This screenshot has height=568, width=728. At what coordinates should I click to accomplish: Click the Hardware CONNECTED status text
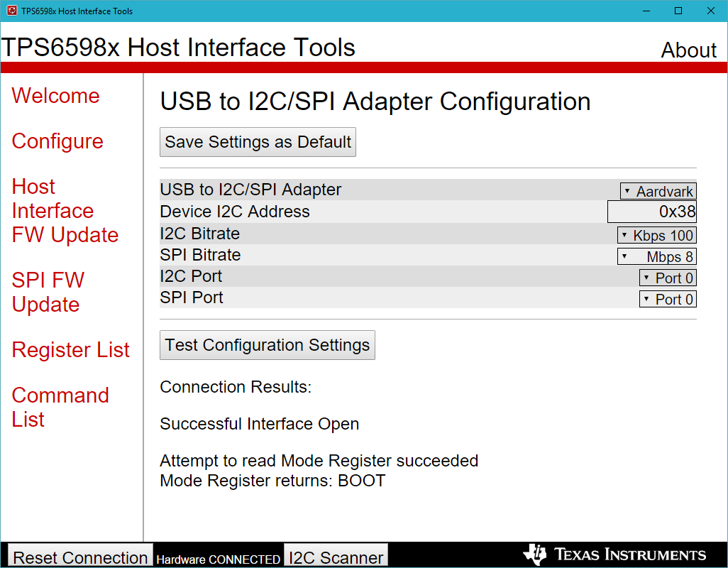point(219,559)
